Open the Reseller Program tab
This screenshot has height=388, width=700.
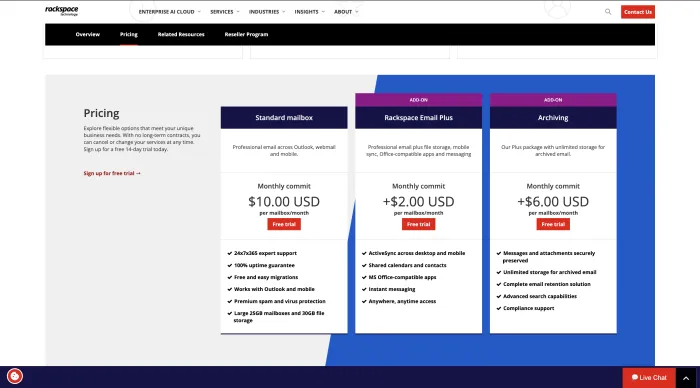pyautogui.click(x=246, y=34)
